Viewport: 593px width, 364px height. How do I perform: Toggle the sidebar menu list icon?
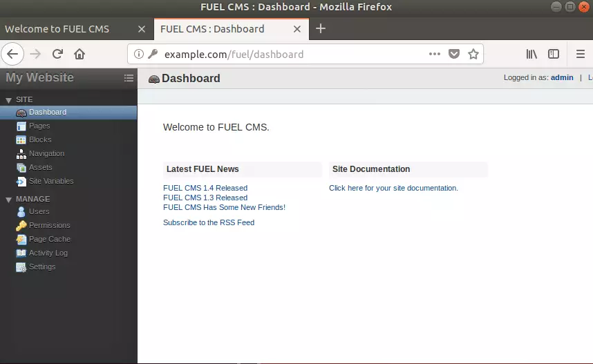coord(129,78)
